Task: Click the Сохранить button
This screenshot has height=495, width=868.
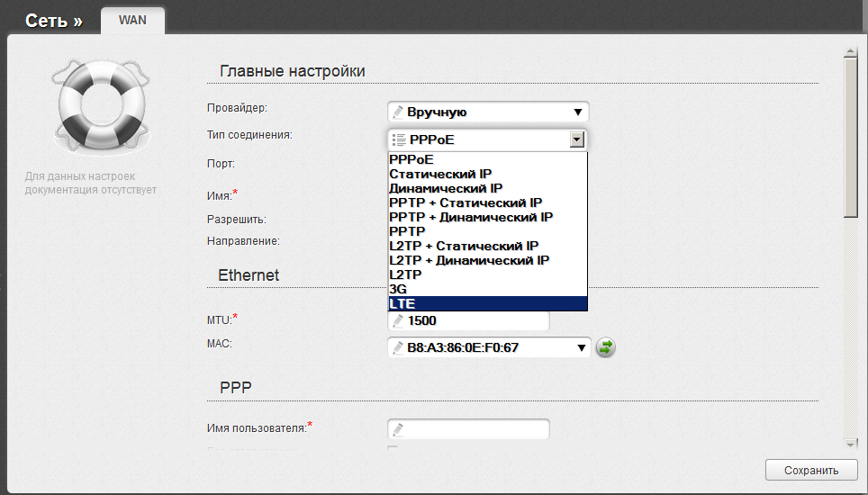Action: point(811,470)
